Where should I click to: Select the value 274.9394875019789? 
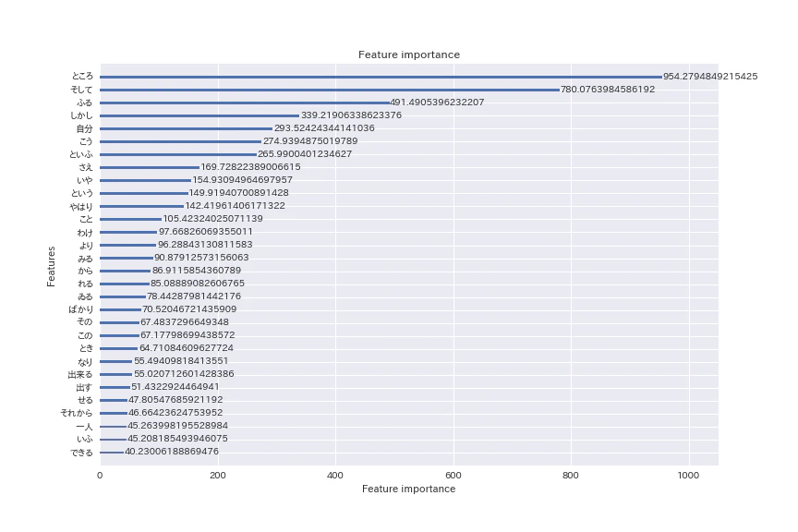tap(310, 141)
